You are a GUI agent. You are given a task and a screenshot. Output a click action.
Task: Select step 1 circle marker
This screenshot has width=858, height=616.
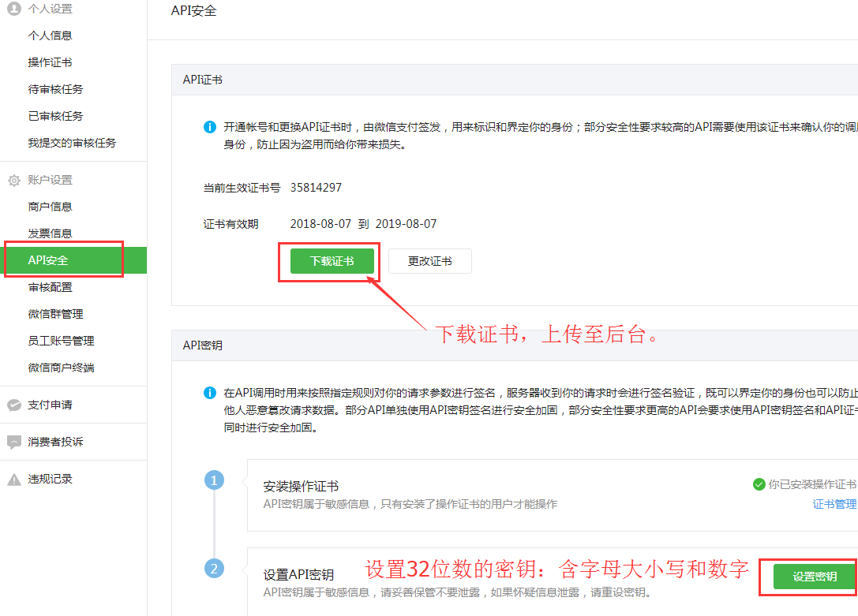coord(214,480)
